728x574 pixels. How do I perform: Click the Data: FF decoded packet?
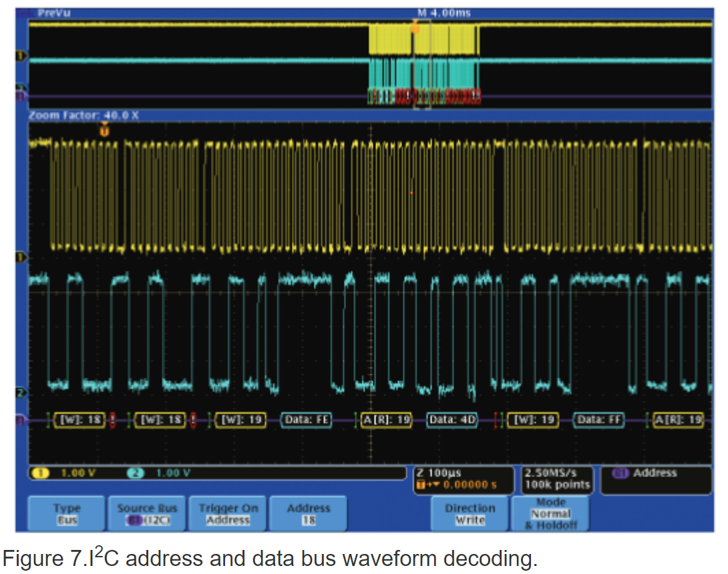pos(600,420)
